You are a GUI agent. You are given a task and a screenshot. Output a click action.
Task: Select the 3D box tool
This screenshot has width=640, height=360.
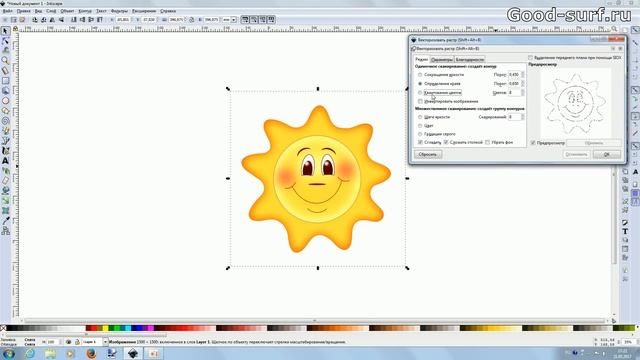pos(5,91)
